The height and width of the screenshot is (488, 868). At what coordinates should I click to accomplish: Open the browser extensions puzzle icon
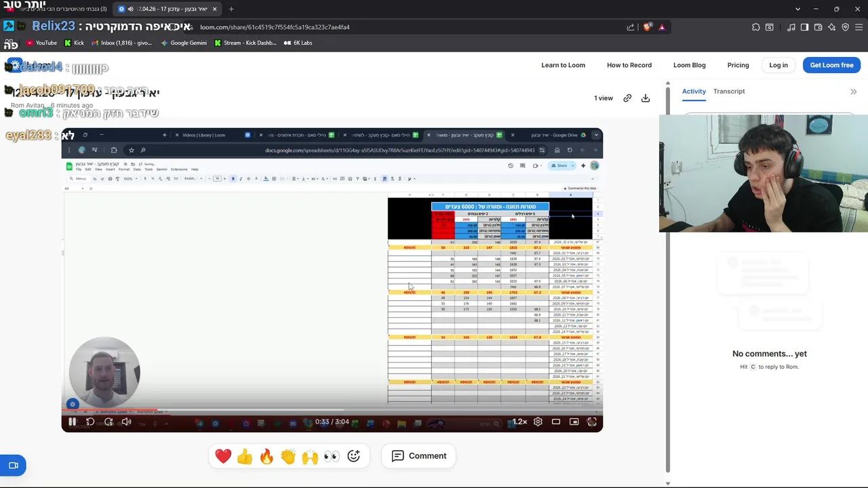(755, 27)
